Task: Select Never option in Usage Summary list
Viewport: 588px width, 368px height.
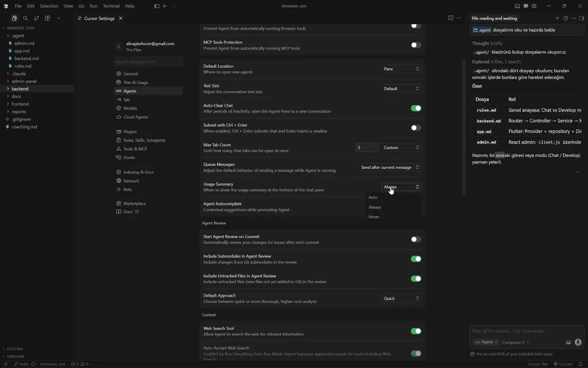Action: tap(393, 217)
